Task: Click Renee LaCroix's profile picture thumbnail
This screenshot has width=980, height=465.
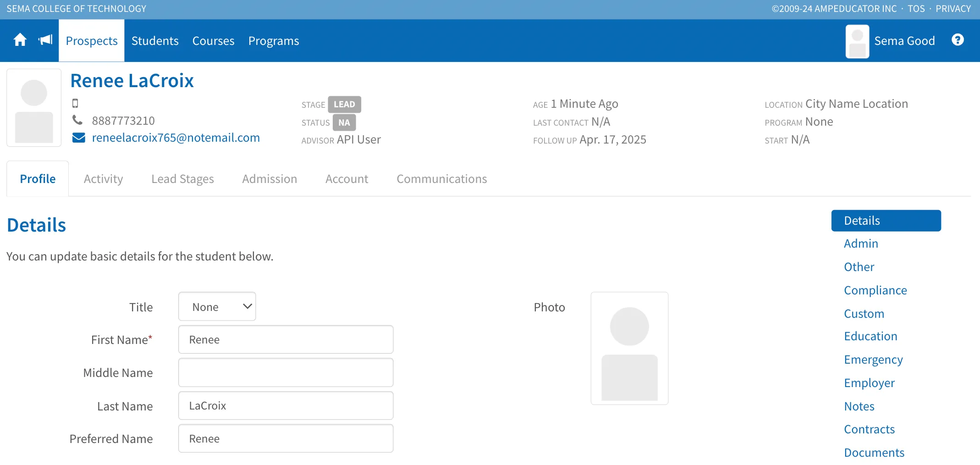Action: [x=34, y=108]
